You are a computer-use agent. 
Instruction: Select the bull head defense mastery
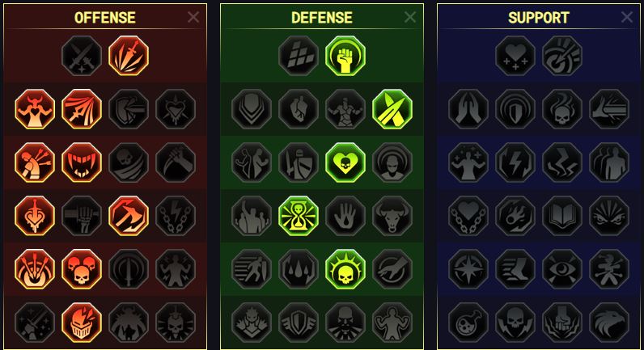pos(392,216)
